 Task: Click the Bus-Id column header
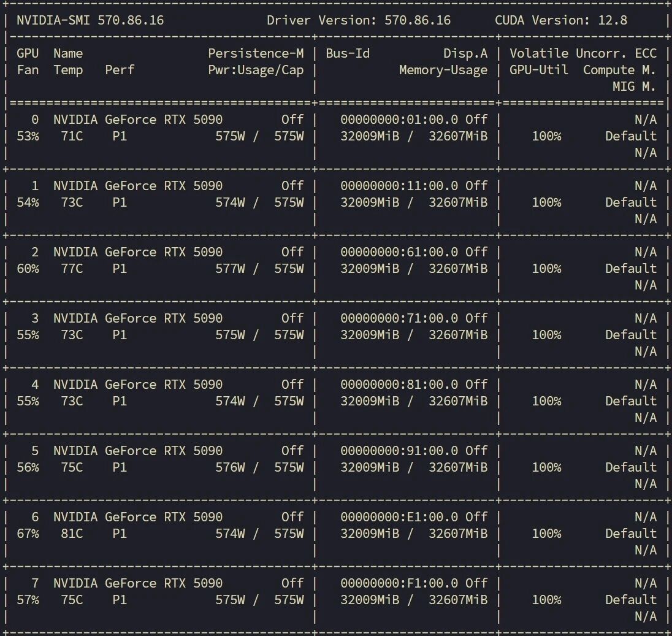348,53
